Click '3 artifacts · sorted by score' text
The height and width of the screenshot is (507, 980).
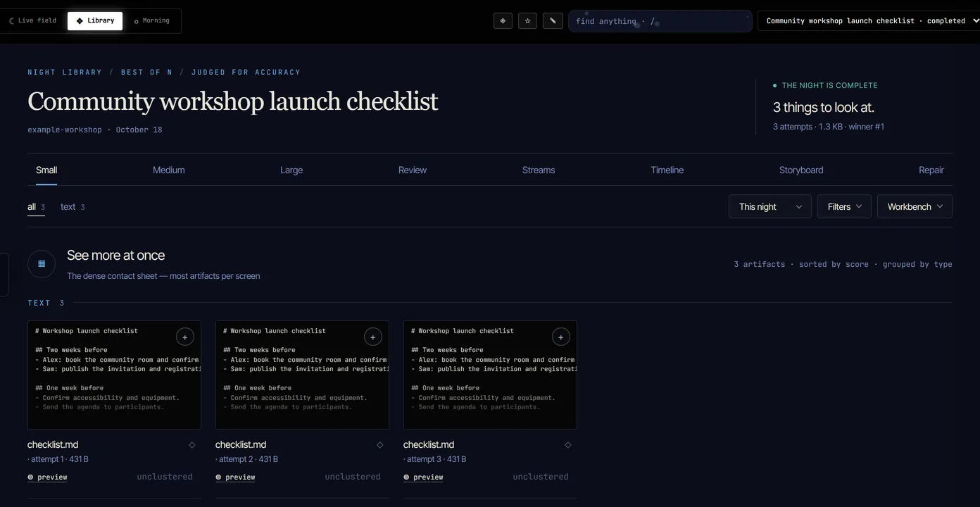click(x=801, y=264)
